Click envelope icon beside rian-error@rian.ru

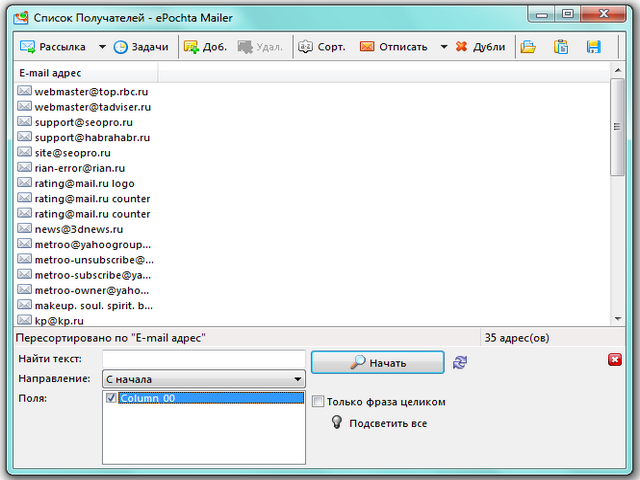24,167
